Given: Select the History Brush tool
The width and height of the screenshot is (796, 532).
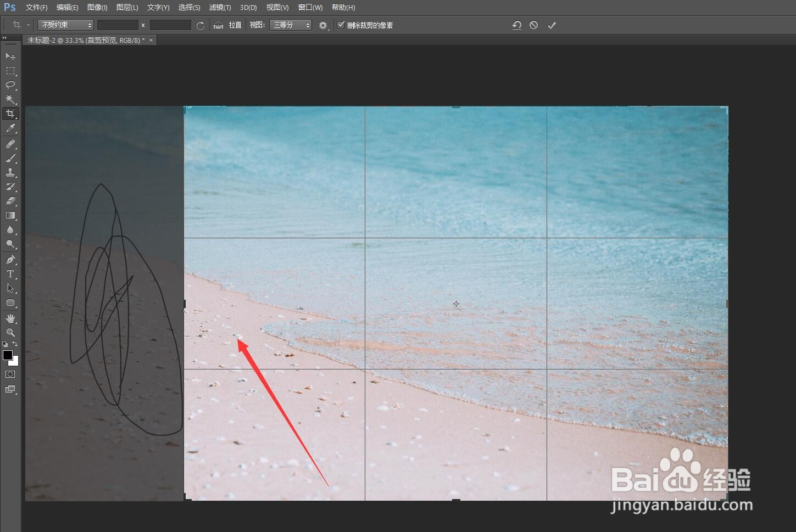Looking at the screenshot, I should (x=10, y=187).
